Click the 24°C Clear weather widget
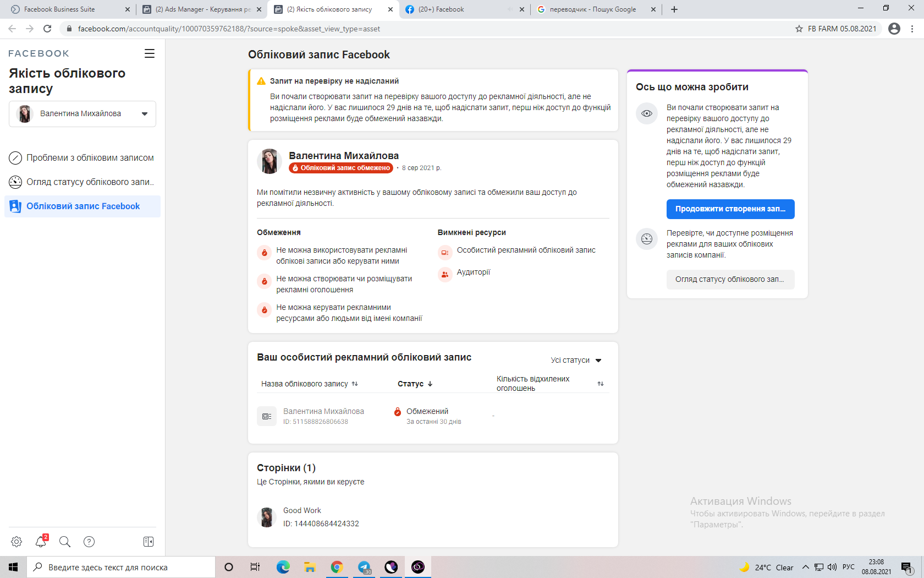The width and height of the screenshot is (924, 578). [x=766, y=567]
